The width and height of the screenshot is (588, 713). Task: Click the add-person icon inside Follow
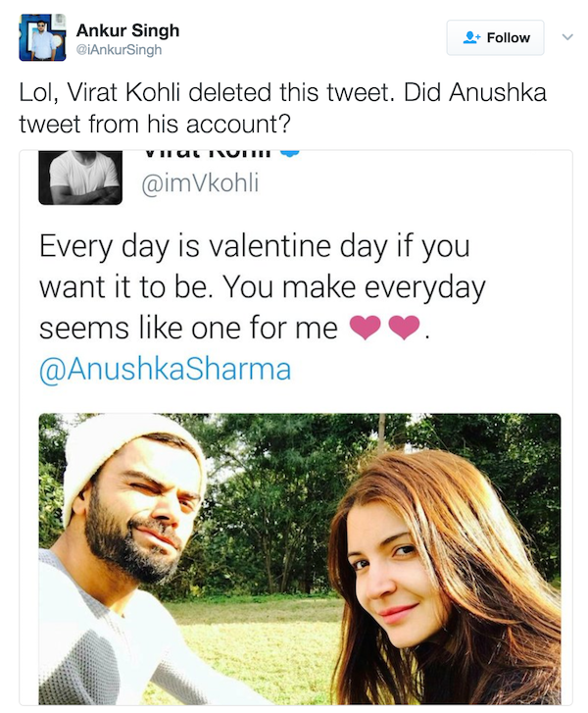[x=472, y=37]
